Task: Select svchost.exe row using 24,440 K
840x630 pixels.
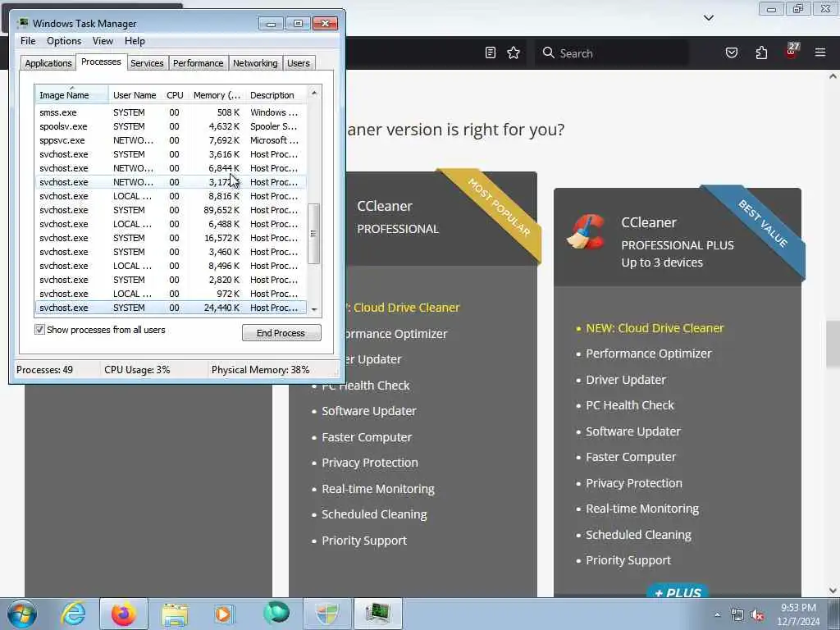Action: [x=171, y=308]
